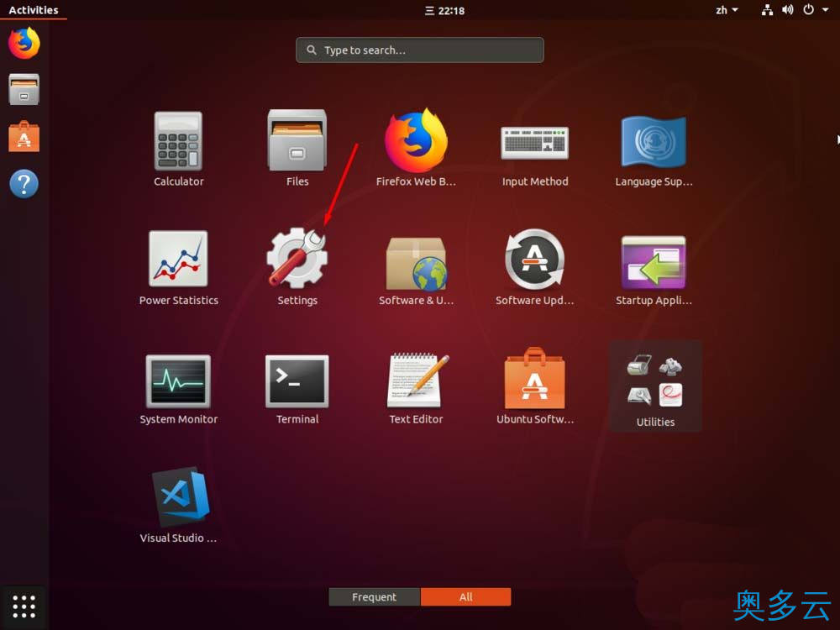Open System Monitor
Image resolution: width=840 pixels, height=630 pixels.
tap(178, 390)
